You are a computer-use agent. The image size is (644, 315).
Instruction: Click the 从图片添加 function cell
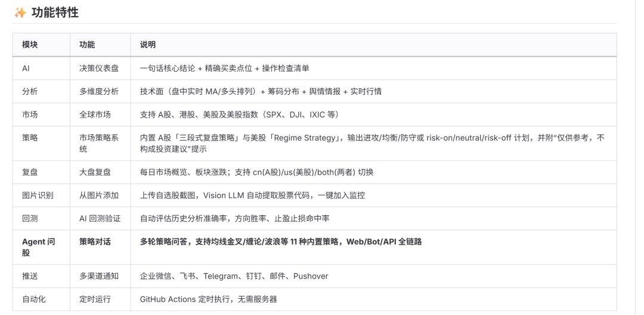(99, 196)
